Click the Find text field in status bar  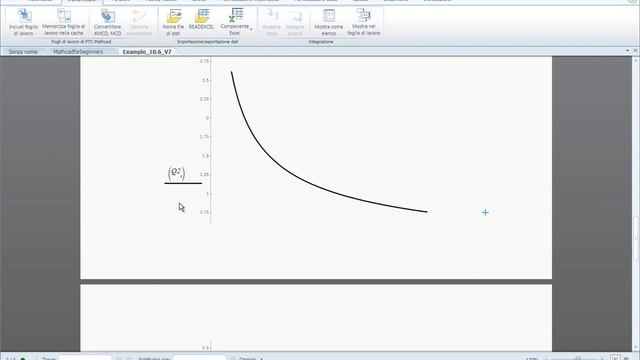tap(85, 358)
